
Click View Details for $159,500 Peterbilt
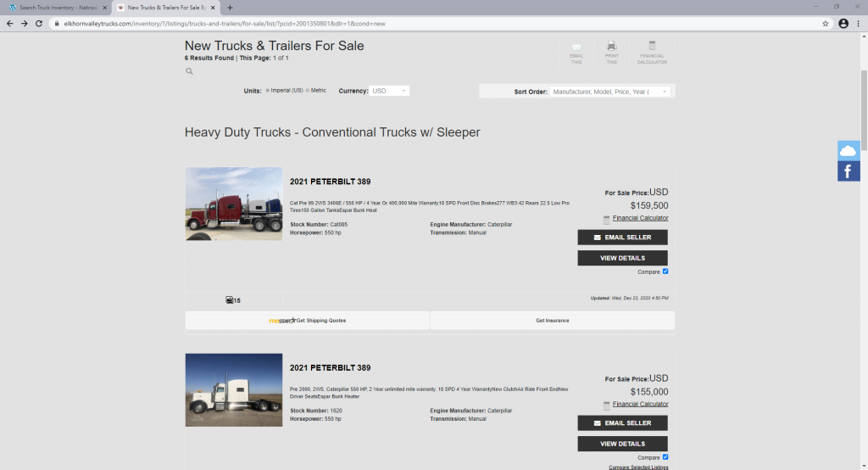(x=622, y=258)
